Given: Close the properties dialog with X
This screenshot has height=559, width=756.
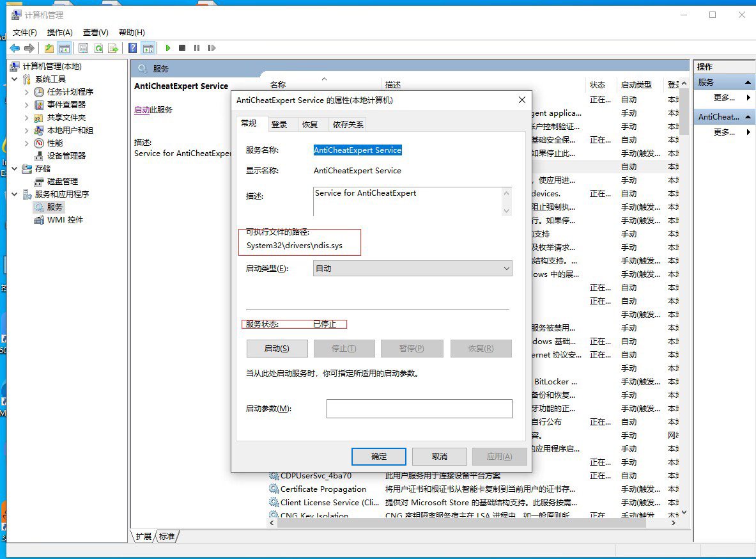Looking at the screenshot, I should [521, 100].
